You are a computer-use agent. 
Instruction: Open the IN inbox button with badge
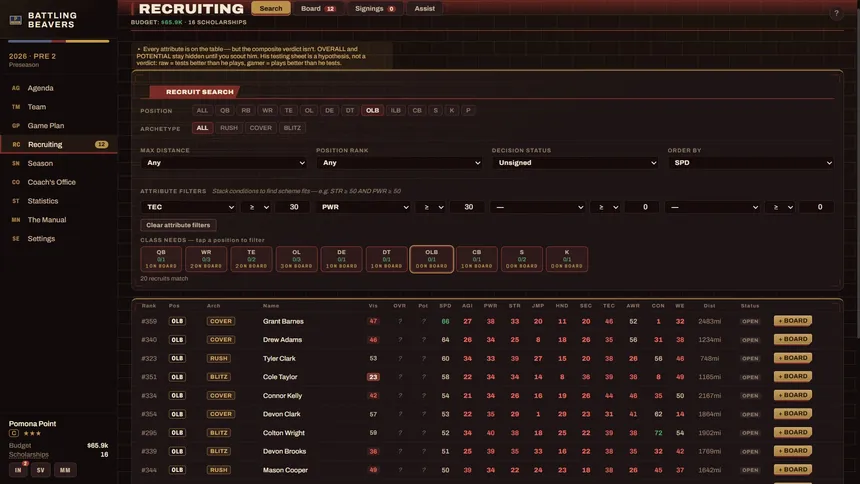(x=18, y=470)
